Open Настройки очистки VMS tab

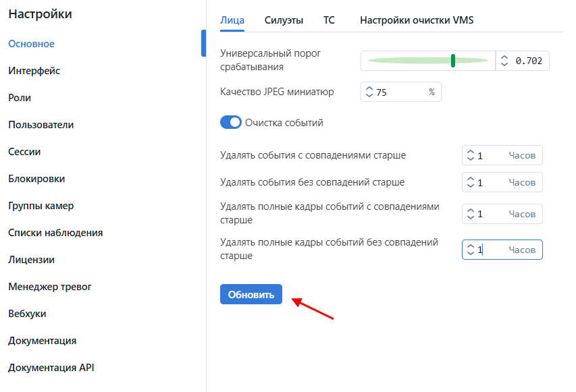(417, 20)
